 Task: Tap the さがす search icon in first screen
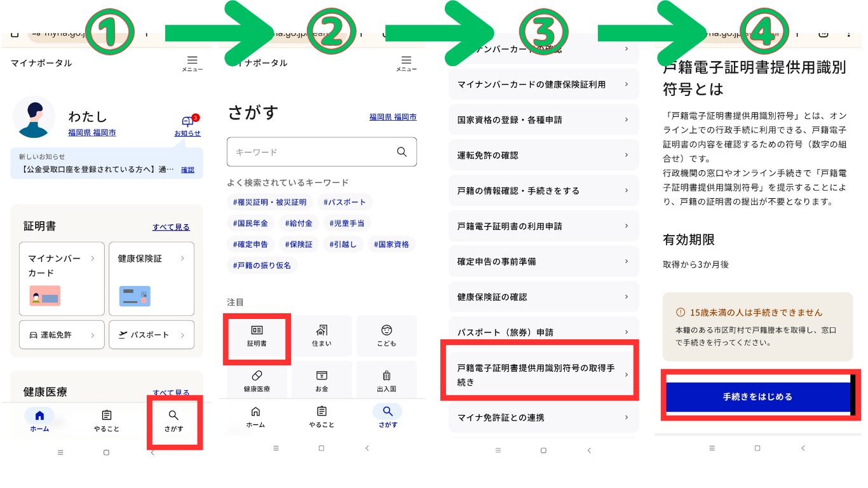[x=173, y=421]
